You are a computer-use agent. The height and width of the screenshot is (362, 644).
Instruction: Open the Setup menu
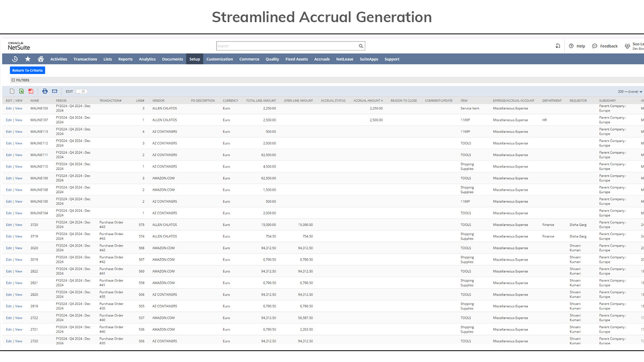(x=194, y=59)
